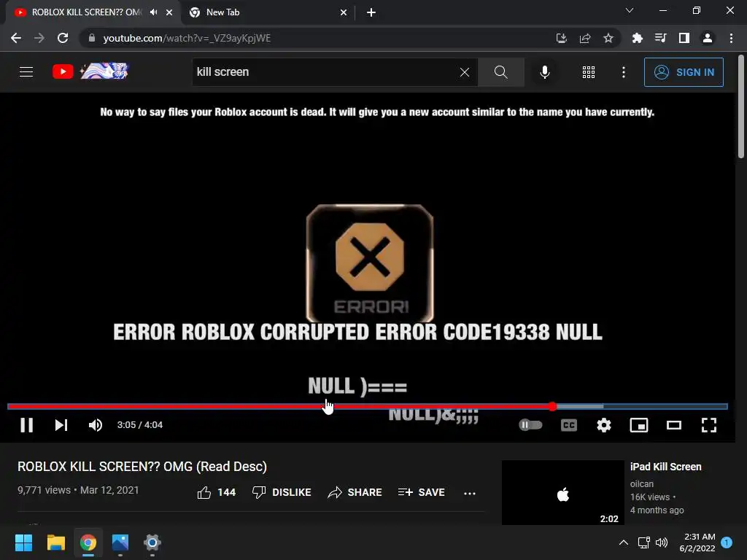SAVE video to playlist

[x=421, y=492]
